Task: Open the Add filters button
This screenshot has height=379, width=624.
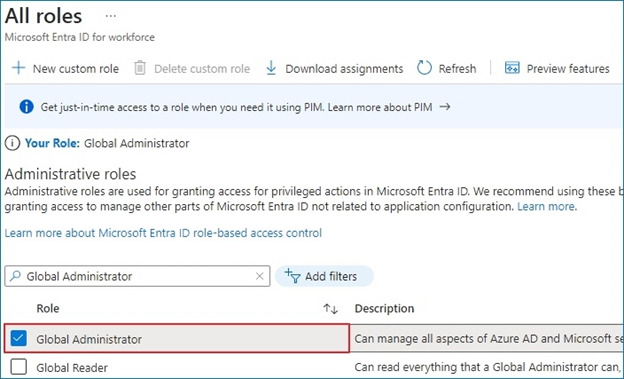Action: click(x=324, y=276)
